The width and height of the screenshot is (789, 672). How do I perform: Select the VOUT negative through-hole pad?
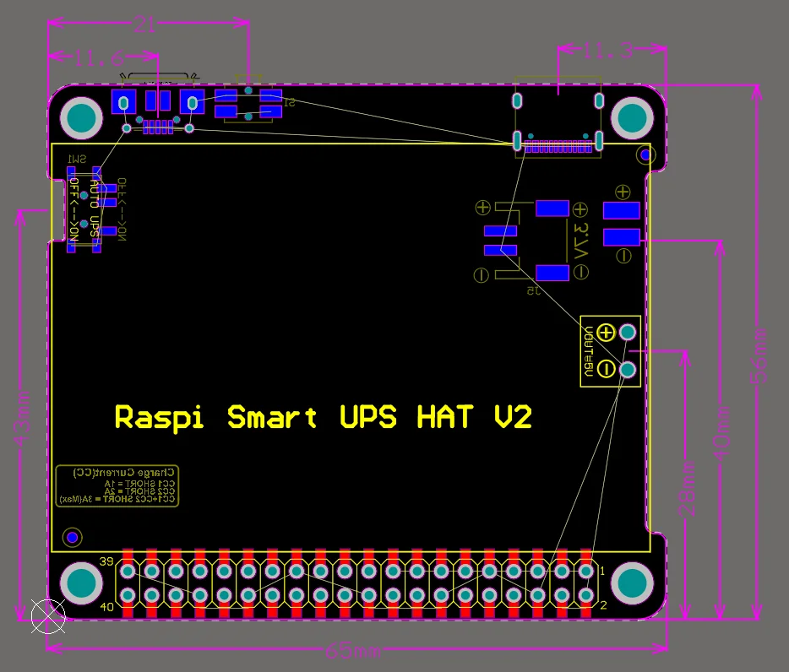pyautogui.click(x=627, y=370)
